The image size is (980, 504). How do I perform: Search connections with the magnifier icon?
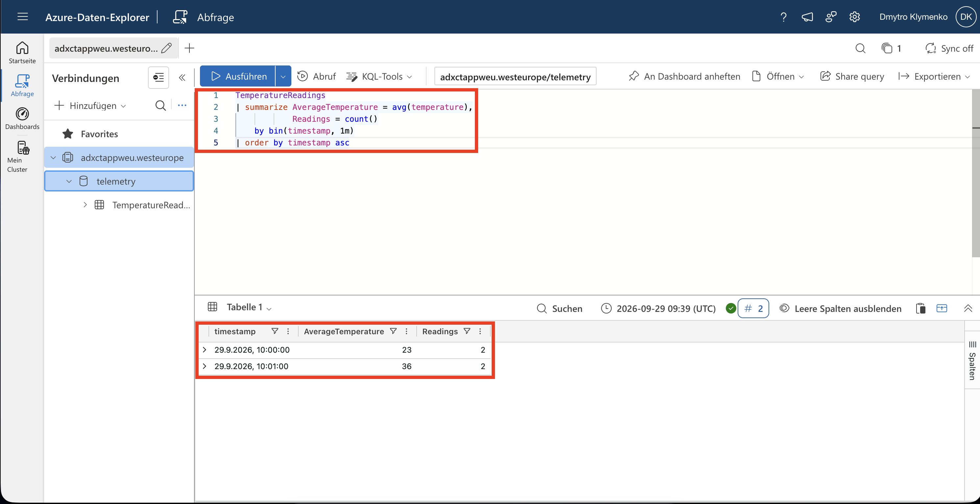point(160,106)
